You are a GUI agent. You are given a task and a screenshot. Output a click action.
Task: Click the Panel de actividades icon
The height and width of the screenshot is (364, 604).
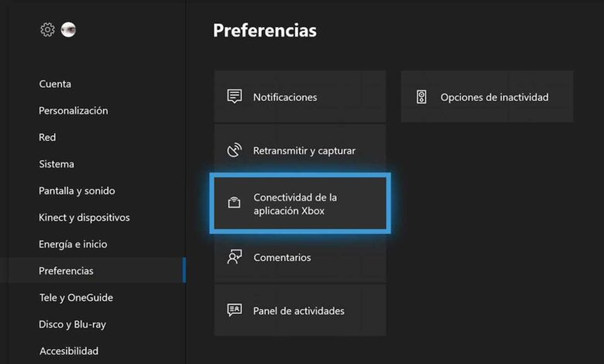tap(235, 311)
